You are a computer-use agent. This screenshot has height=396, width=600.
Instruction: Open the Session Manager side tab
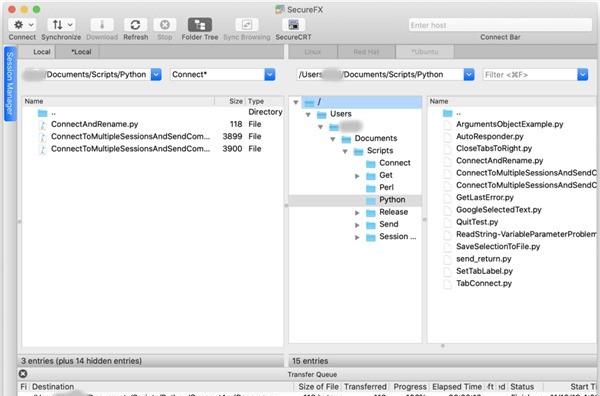point(10,83)
